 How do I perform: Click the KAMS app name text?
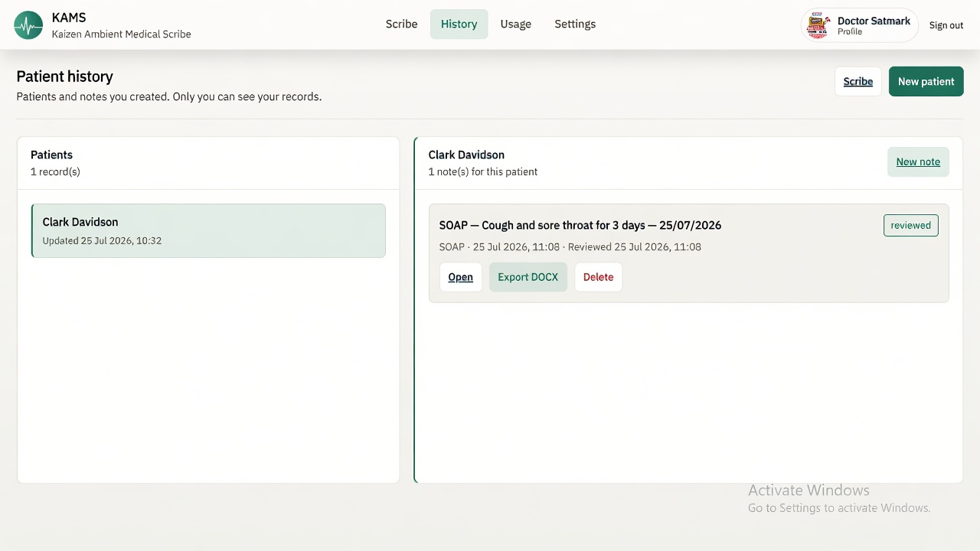click(x=69, y=17)
